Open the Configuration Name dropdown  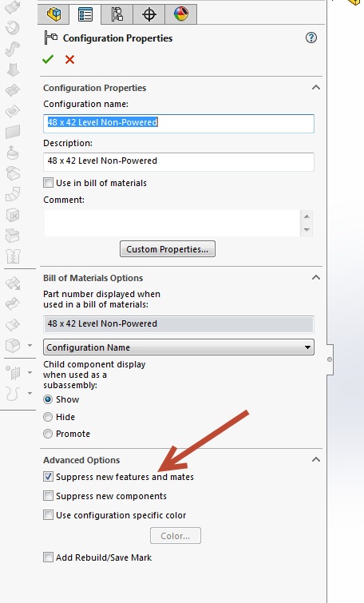179,347
